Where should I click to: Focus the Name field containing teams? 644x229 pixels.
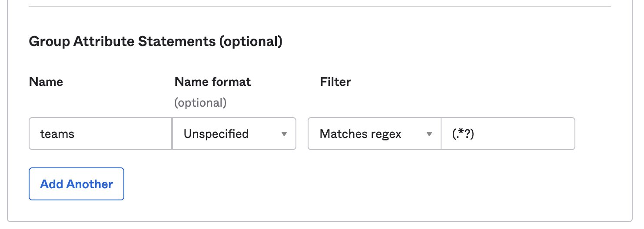click(100, 134)
